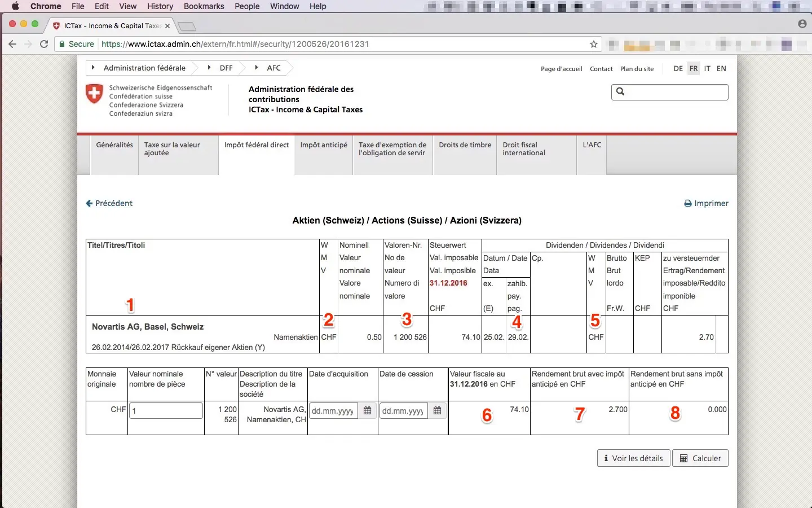Click the search magnifier icon
812x508 pixels.
tap(620, 91)
